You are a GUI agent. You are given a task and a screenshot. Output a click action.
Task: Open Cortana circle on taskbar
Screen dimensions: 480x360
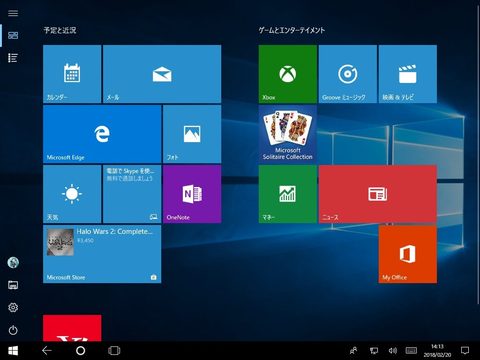tap(80, 351)
